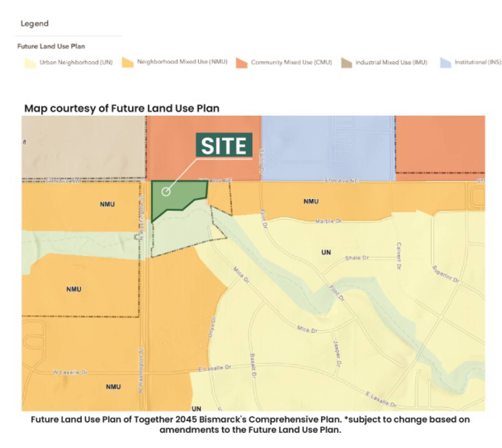Image resolution: width=502 pixels, height=448 pixels.
Task: Click the Future Land Use Plan legend title
Action: pyautogui.click(x=51, y=46)
